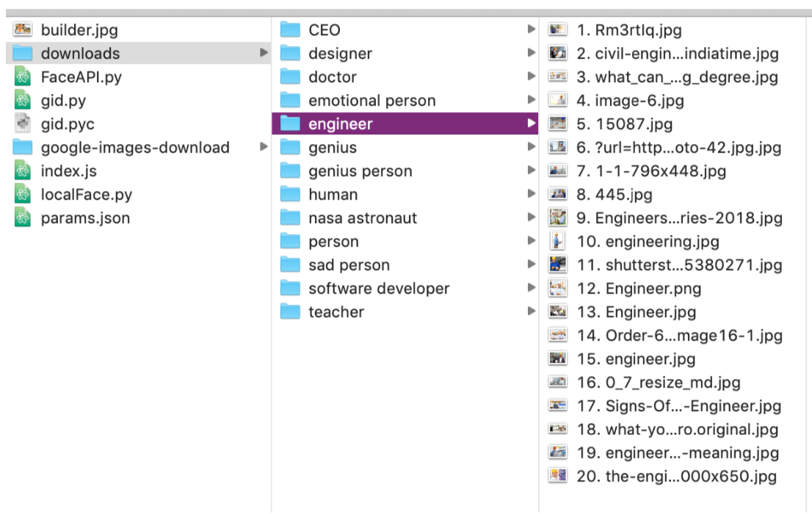812x514 pixels.
Task: Select thumbnail of 12. Engineer.png
Action: click(558, 288)
